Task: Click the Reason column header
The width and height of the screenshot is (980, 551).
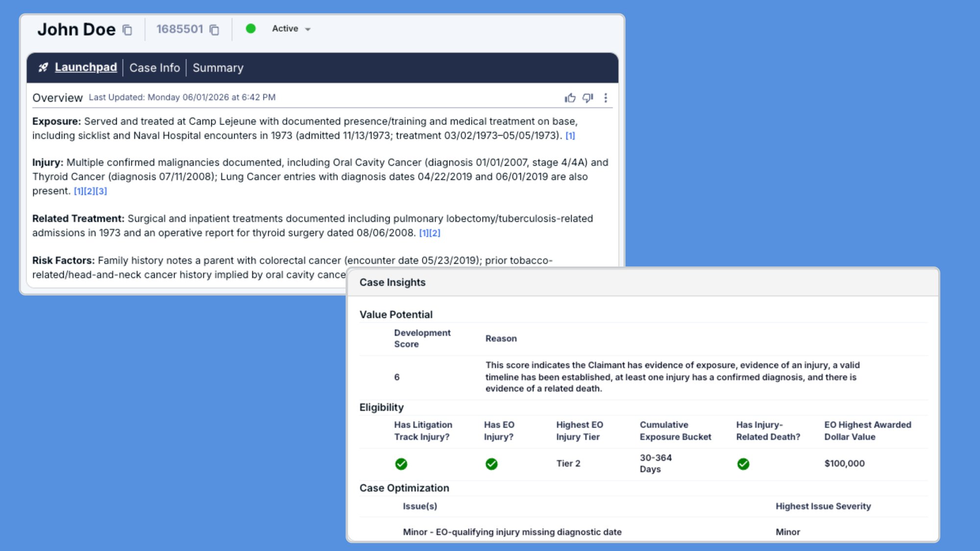Action: point(501,338)
